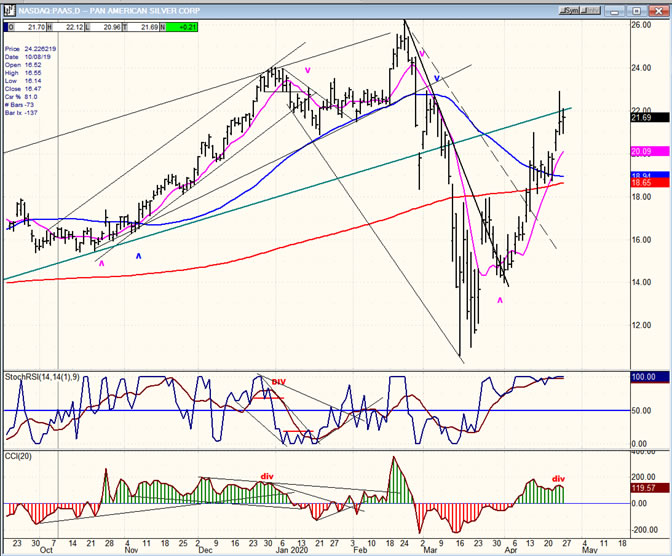Click the CCI -200.00 axis label

pos(645,530)
